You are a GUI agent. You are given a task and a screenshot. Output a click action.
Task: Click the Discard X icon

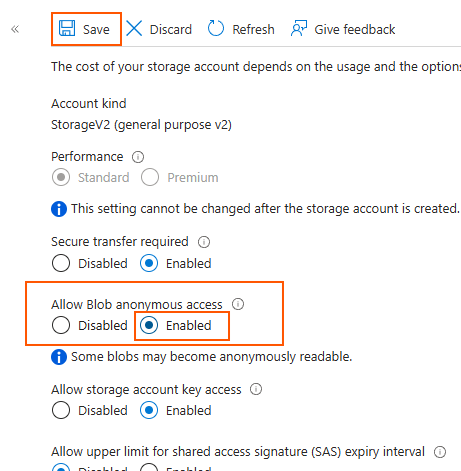(x=134, y=28)
